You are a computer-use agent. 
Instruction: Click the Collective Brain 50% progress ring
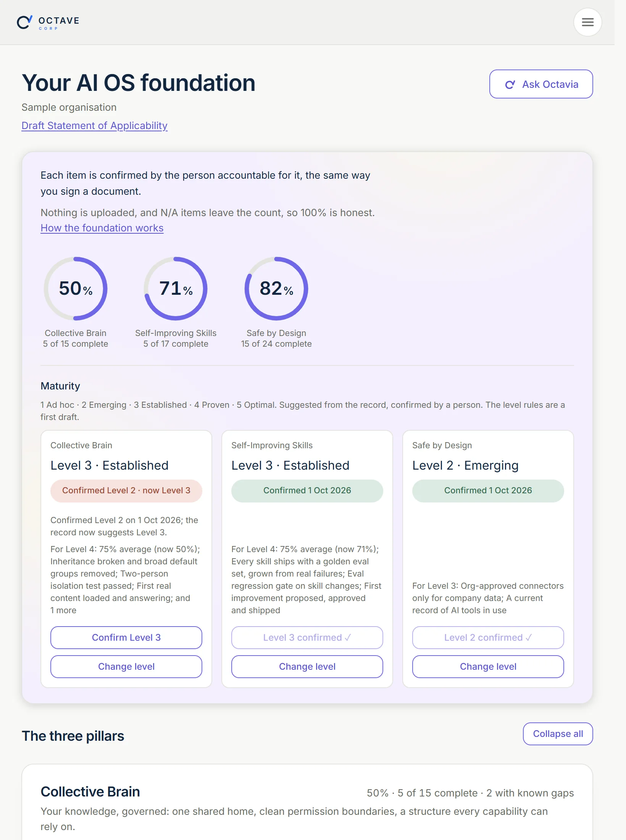click(x=76, y=289)
